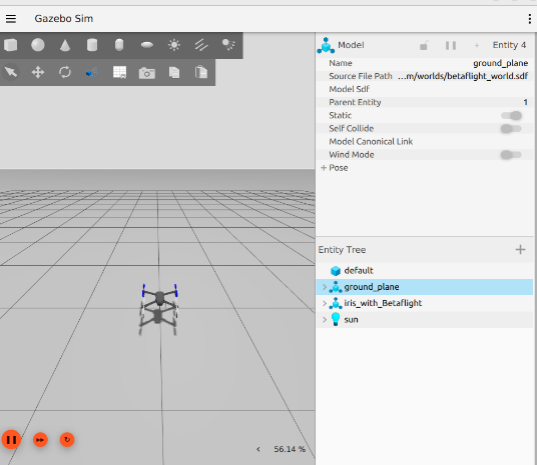Click the Entity Tree plus button

[x=520, y=250]
